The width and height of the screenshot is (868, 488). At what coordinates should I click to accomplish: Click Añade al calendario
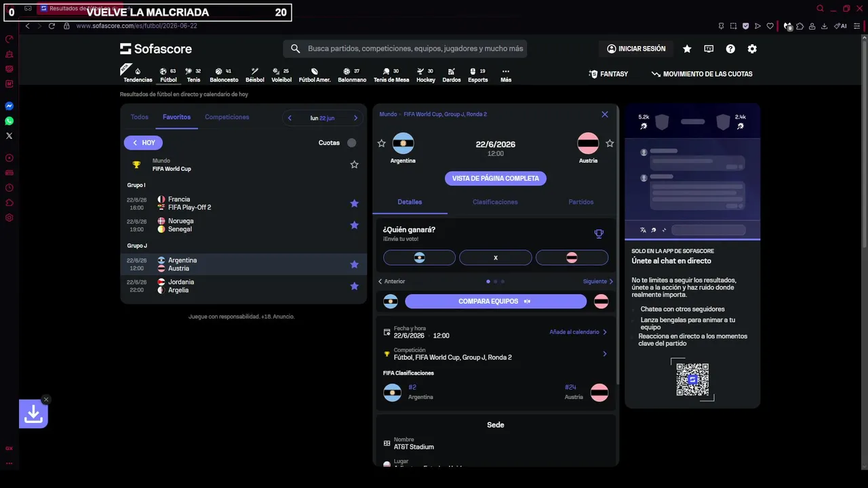(578, 332)
